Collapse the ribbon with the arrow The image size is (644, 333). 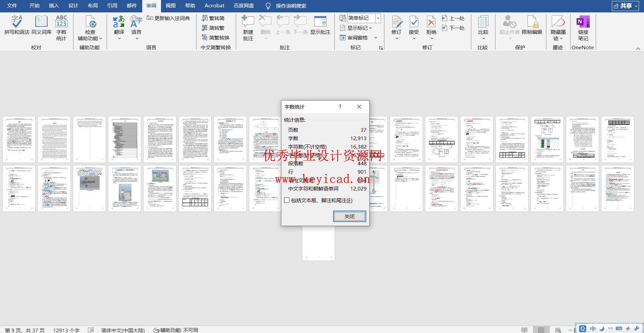[638, 49]
